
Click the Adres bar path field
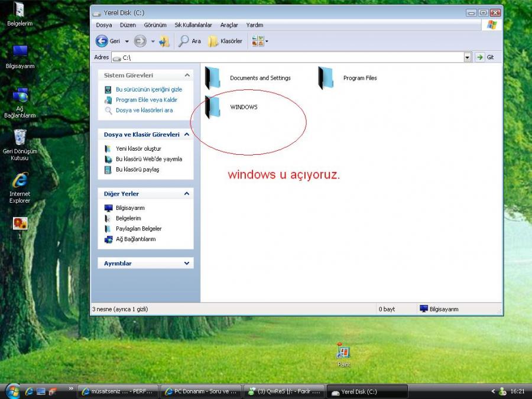coord(290,57)
